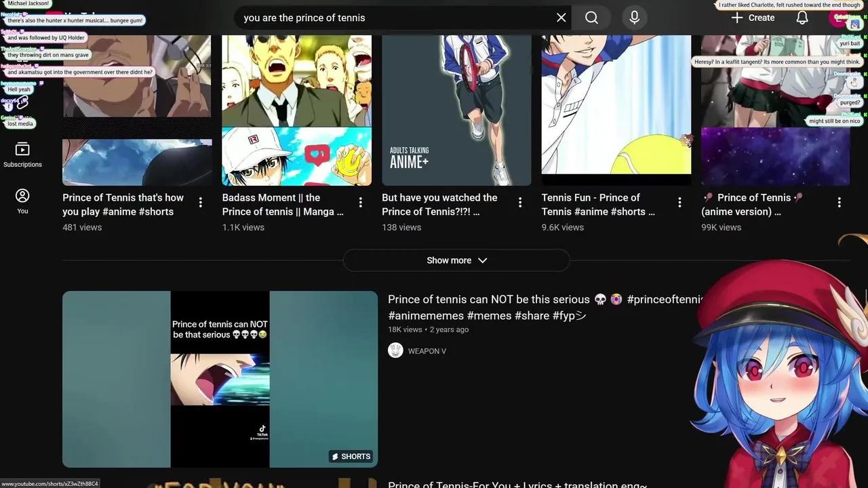Open short titled 'Prince of Tennis that's how you play'
Viewport: 868px width, 488px height.
coord(123,205)
